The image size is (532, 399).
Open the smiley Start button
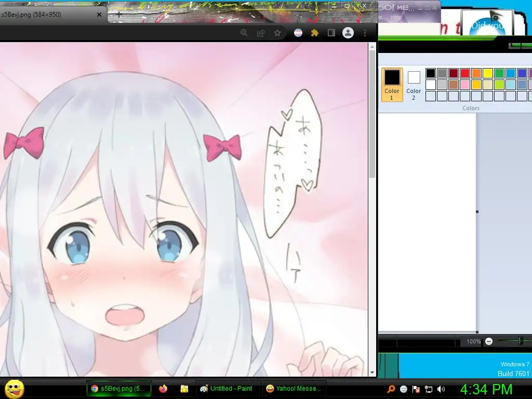14,389
